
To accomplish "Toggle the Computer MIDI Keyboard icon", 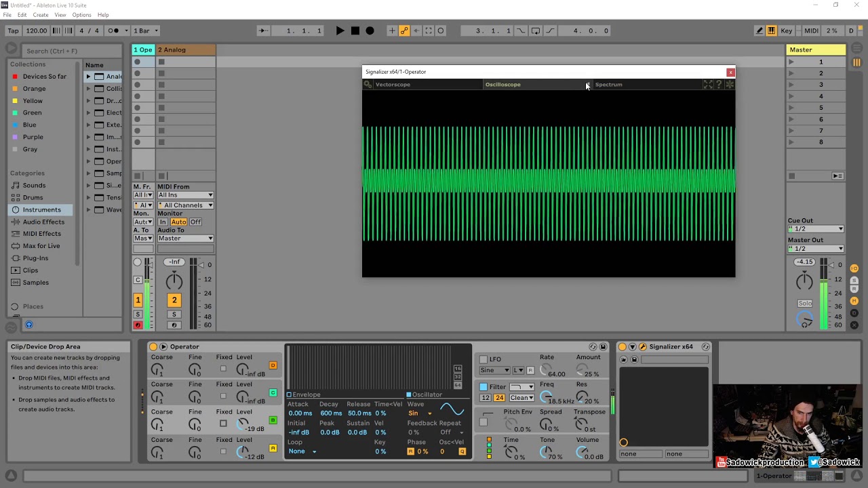I will click(771, 30).
